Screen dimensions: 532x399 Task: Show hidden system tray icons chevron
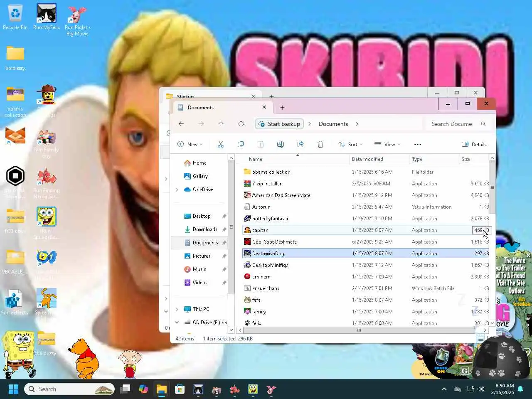tap(444, 389)
